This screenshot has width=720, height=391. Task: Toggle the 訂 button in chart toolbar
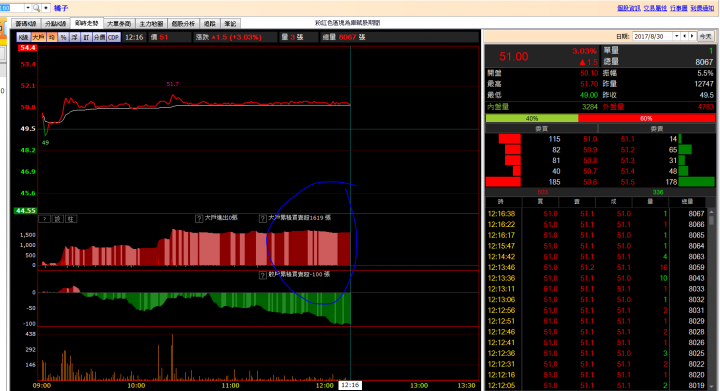coord(86,37)
